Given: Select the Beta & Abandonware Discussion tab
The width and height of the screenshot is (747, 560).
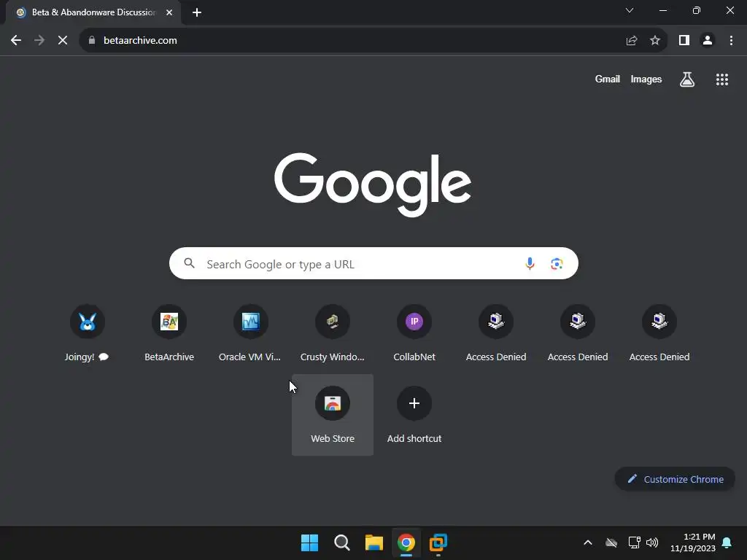Looking at the screenshot, I should (93, 12).
